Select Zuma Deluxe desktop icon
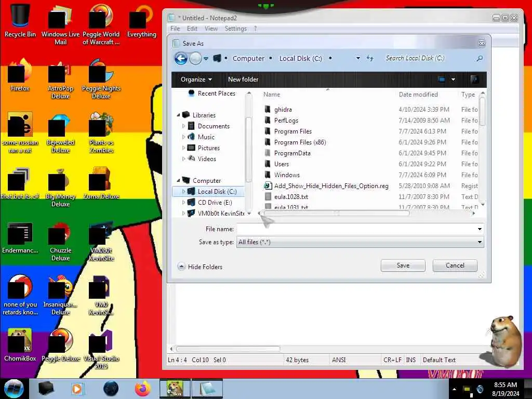This screenshot has width=532, height=399. point(101,182)
